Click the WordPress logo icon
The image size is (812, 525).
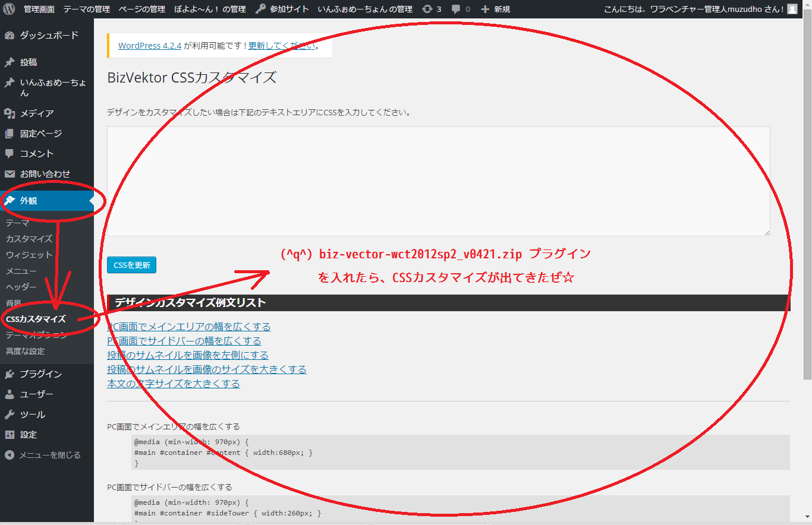(x=9, y=9)
